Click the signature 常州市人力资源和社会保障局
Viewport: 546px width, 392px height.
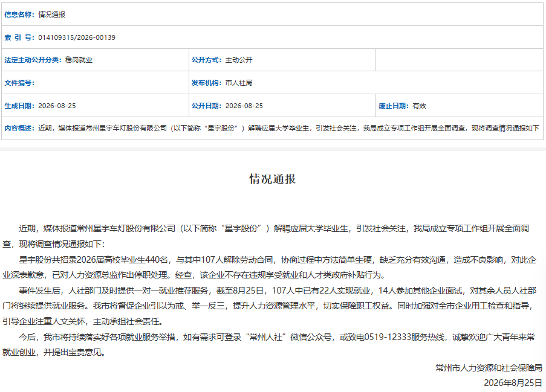489,368
